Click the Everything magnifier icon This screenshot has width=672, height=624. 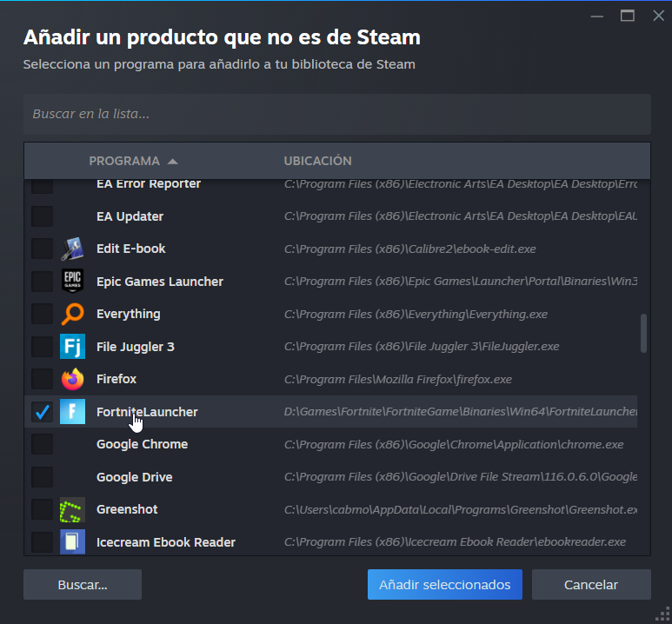(x=72, y=314)
